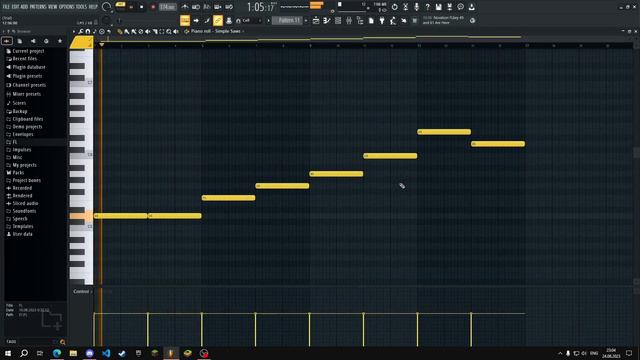Click the help question mark icon
The width and height of the screenshot is (640, 360).
(x=427, y=7)
